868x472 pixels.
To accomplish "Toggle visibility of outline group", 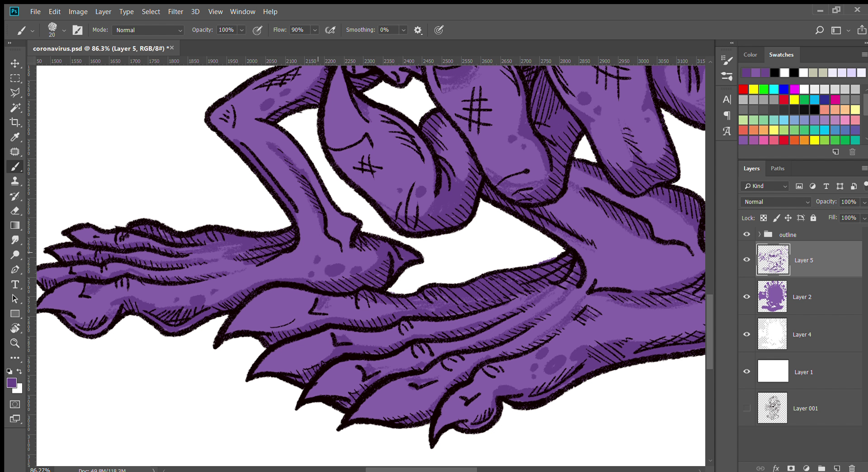I will (747, 234).
